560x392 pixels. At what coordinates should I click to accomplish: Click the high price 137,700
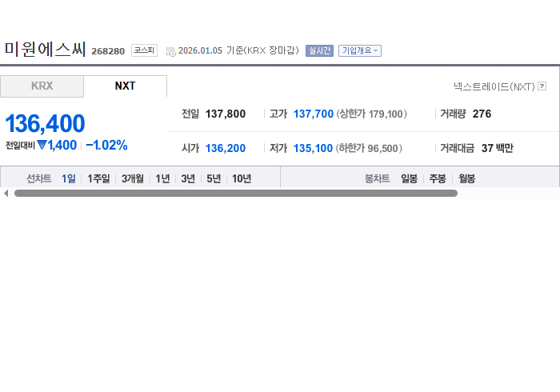click(314, 114)
